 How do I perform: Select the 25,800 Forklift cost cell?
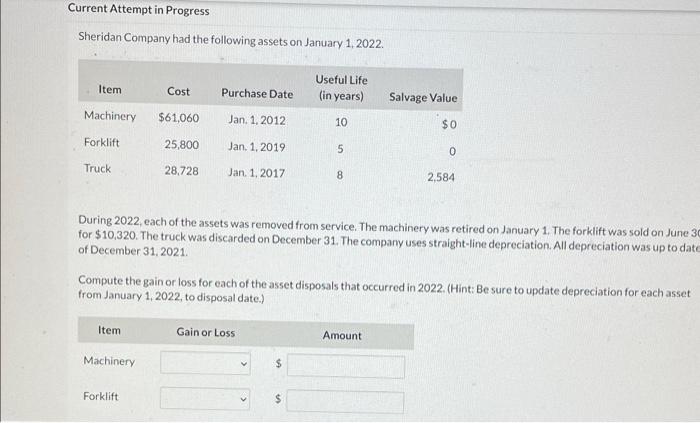[x=182, y=145]
